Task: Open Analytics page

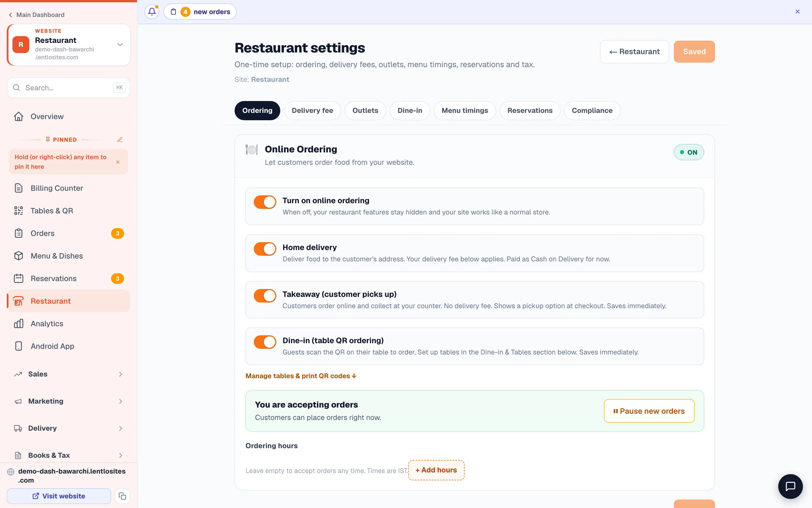Action: pos(69,323)
